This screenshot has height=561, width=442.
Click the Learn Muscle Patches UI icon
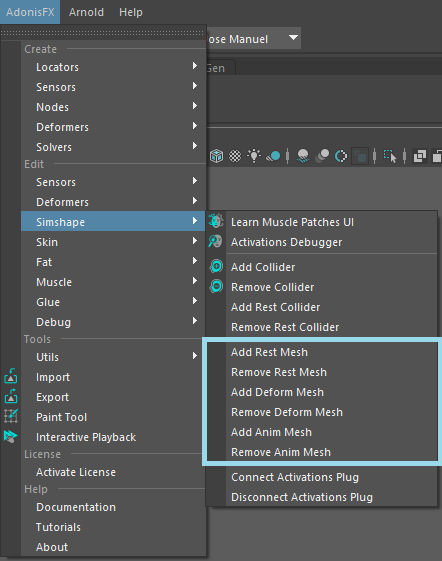point(216,221)
